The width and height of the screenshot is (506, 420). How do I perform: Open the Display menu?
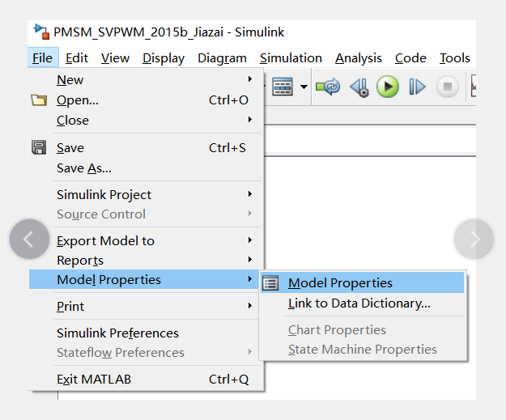point(164,58)
